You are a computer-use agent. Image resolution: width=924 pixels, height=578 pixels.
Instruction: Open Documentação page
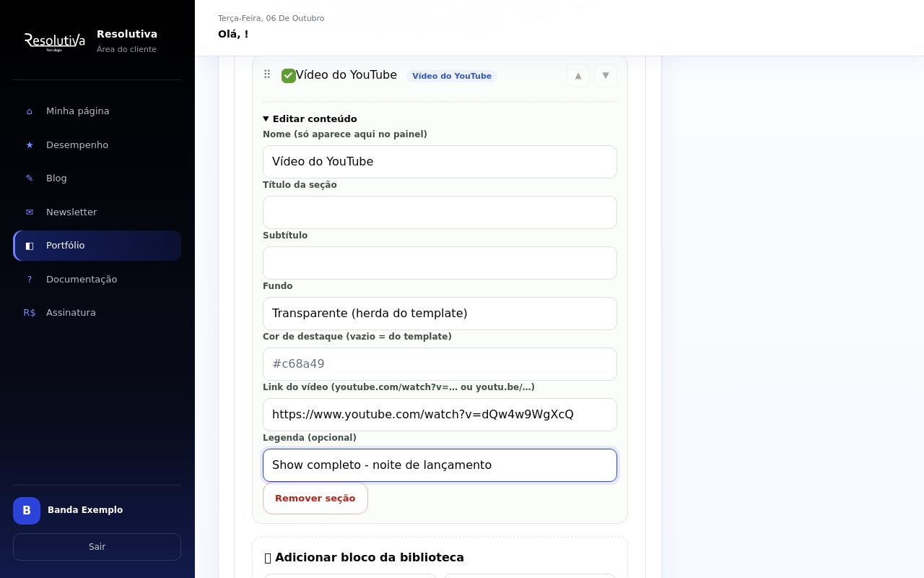coord(97,280)
